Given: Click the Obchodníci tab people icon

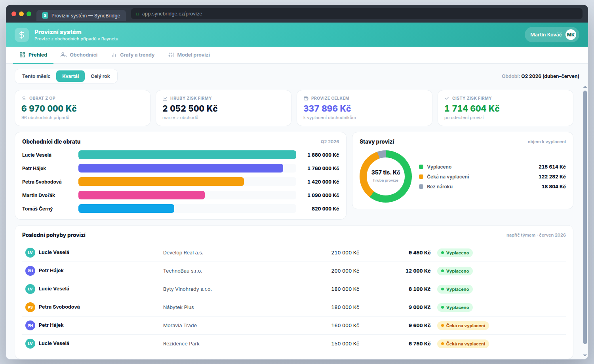Looking at the screenshot, I should click(63, 55).
